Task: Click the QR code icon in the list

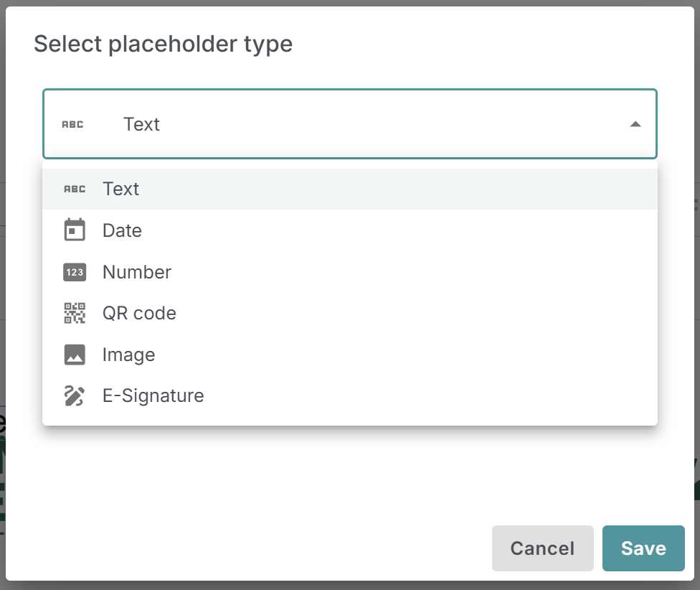Action: 74,313
